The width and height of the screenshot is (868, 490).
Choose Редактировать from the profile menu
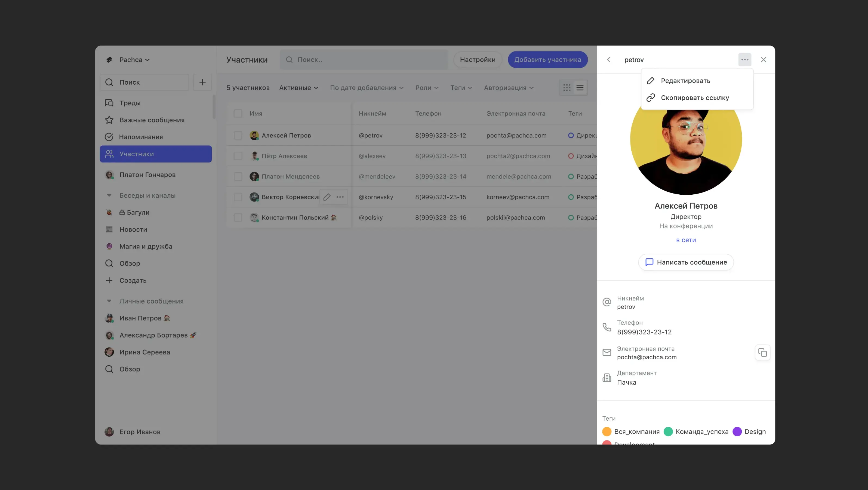[x=685, y=81]
